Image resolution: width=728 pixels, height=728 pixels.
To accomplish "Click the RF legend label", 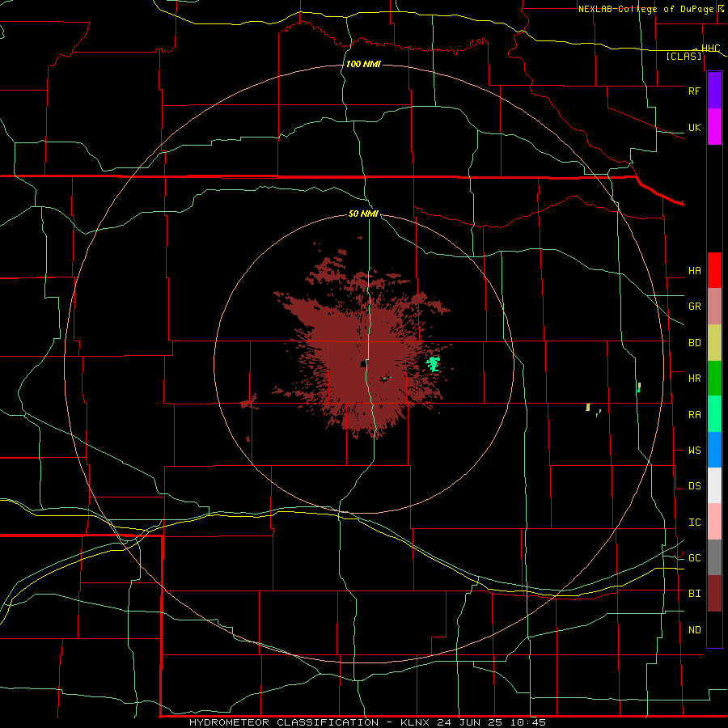I will tap(694, 91).
